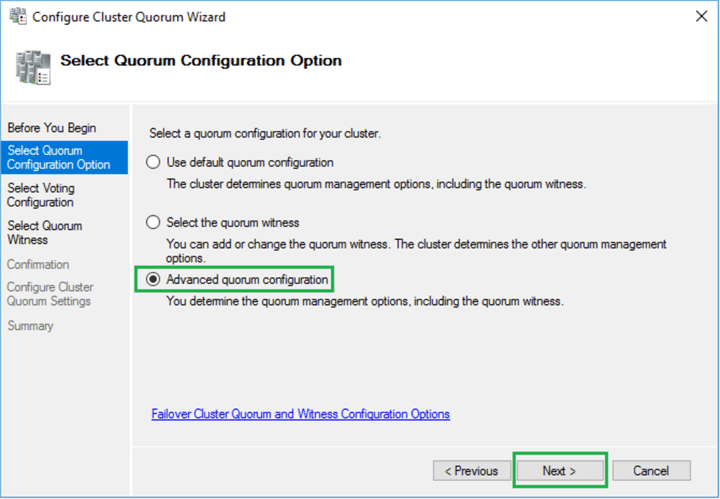The height and width of the screenshot is (499, 720).
Task: Select Advanced quorum configuration radio button
Action: pos(153,280)
